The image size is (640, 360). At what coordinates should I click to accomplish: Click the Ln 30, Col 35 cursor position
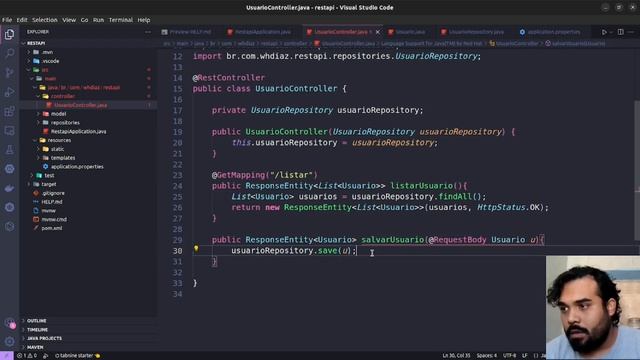[x=456, y=356]
